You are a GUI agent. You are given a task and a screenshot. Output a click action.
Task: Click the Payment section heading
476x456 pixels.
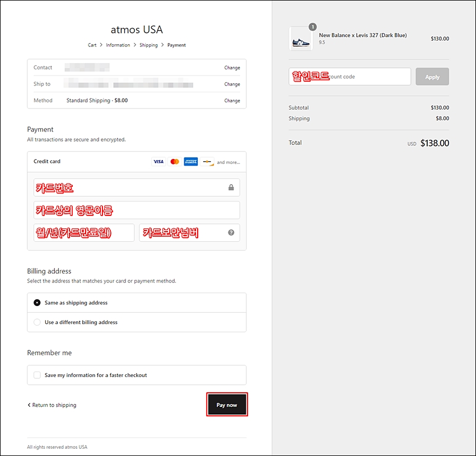[40, 130]
